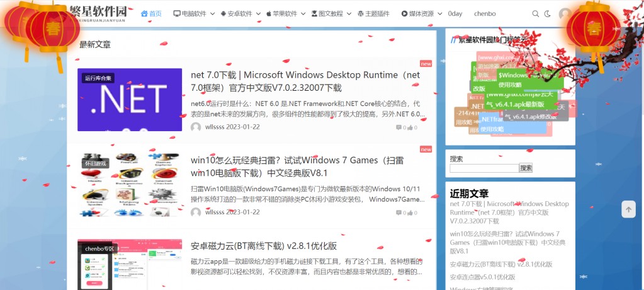Open recent post 安卓连点器v5.0.1优化版
Image resolution: width=644 pixels, height=290 pixels.
pos(483,277)
